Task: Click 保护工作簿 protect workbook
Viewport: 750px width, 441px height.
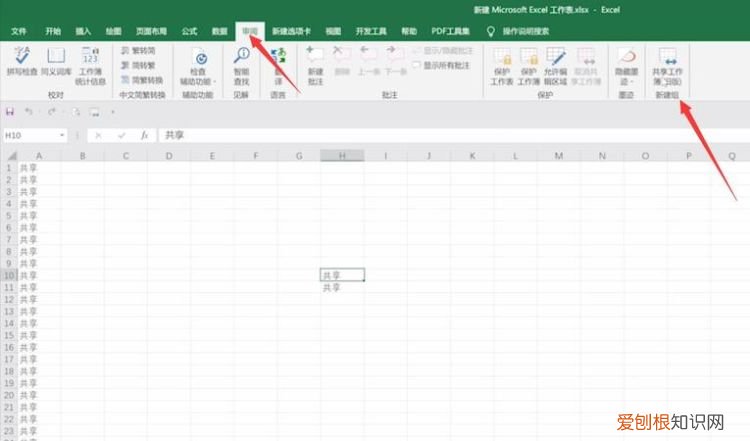Action: (x=529, y=66)
